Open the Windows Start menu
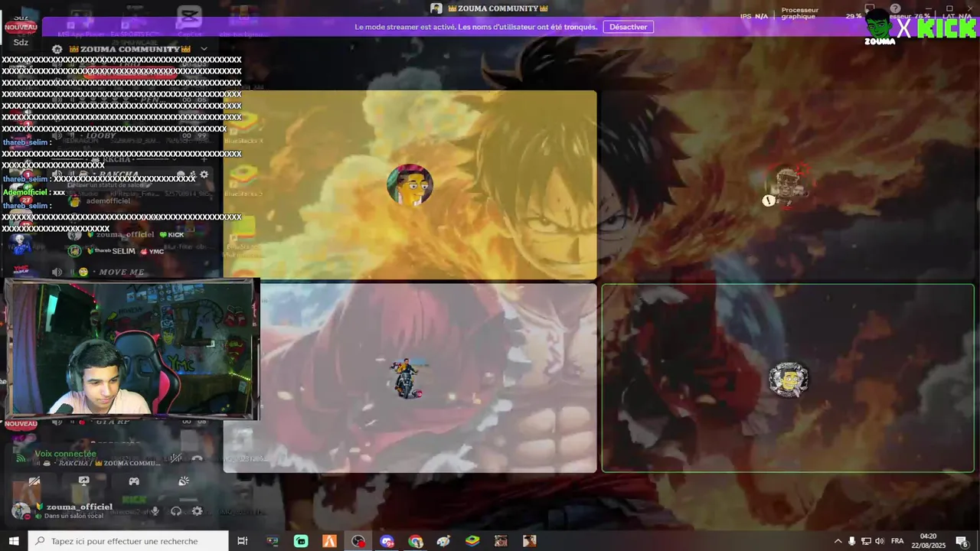The width and height of the screenshot is (980, 551). (x=14, y=541)
